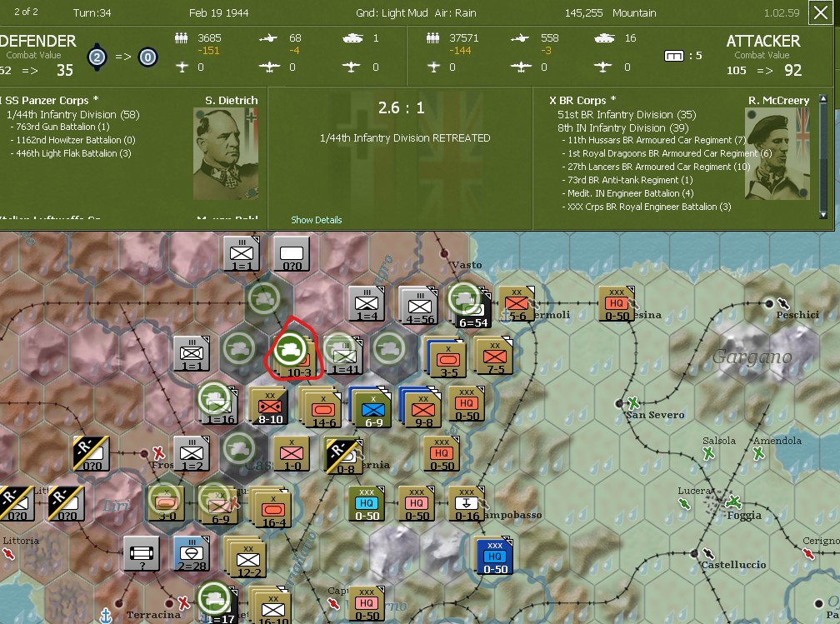840x624 pixels.
Task: Select the 1=2 infantry regiment counter
Action: pyautogui.click(x=192, y=454)
